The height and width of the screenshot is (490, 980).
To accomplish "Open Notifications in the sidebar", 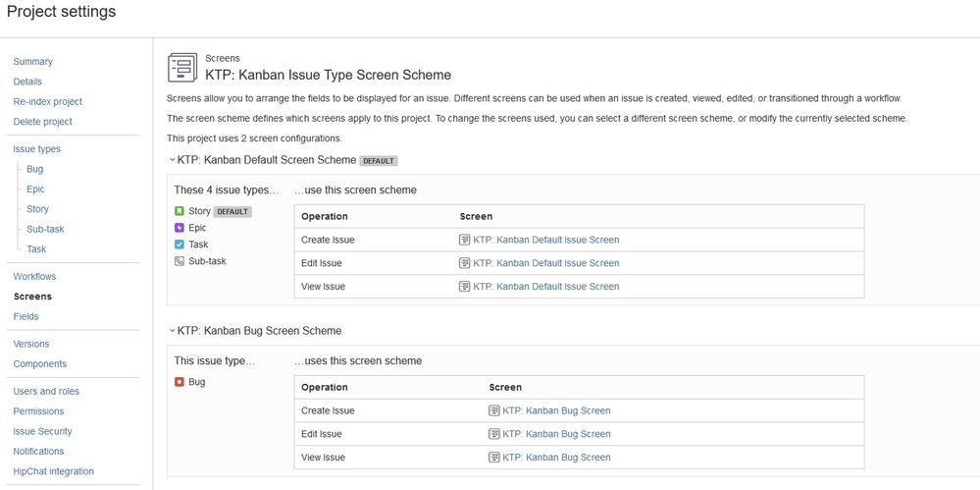I will click(x=39, y=452).
